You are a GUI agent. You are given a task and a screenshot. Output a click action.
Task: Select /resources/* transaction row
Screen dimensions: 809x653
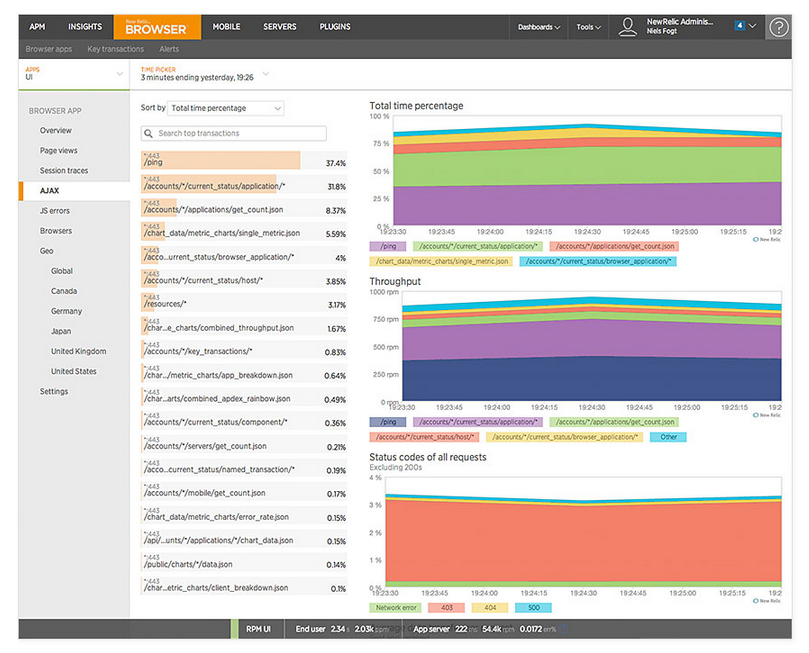coord(244,302)
